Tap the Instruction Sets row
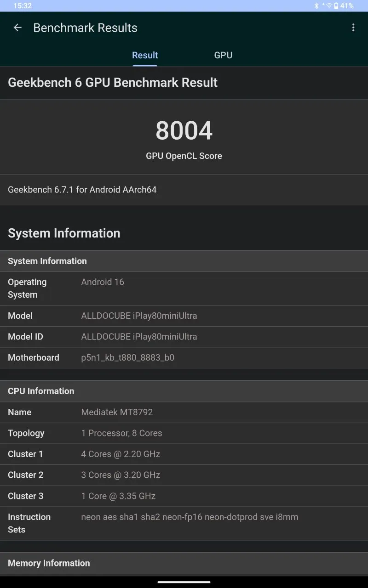368x588 pixels. click(184, 523)
